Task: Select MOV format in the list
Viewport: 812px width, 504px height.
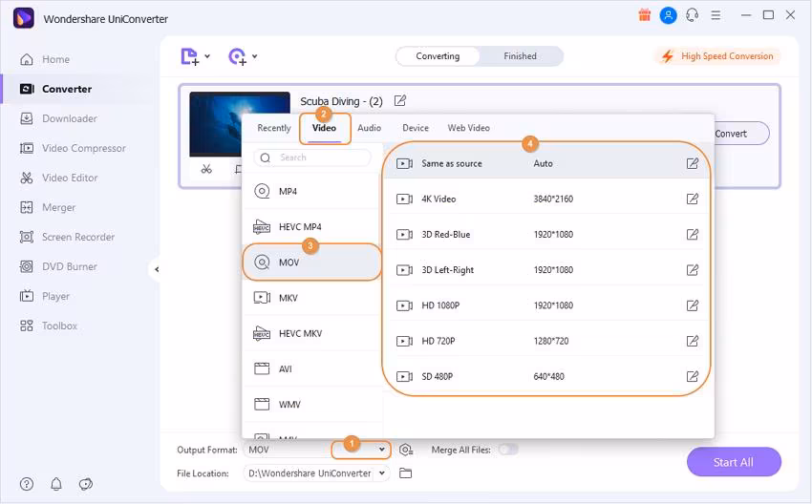Action: pos(311,262)
